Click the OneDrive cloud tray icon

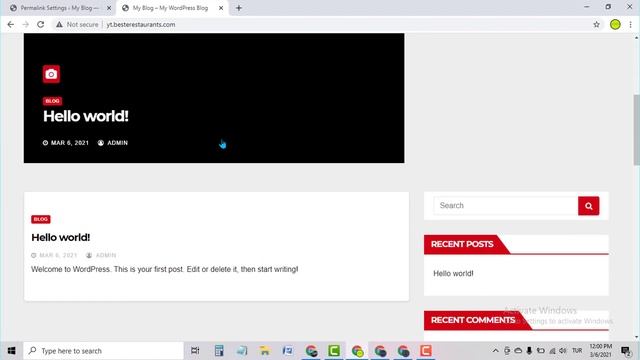click(518, 351)
